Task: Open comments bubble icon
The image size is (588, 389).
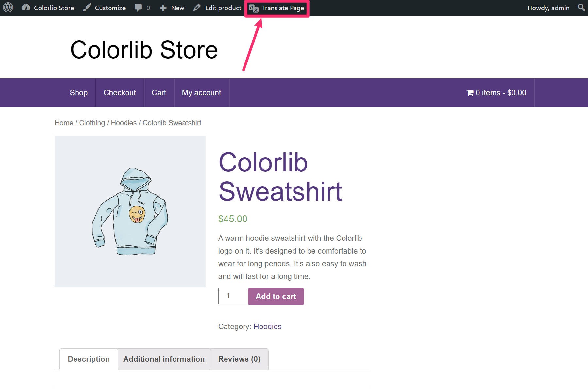Action: (x=138, y=8)
